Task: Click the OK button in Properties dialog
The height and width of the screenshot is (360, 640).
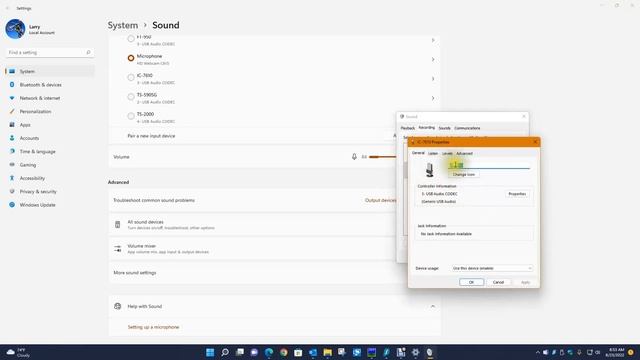Action: pos(471,282)
